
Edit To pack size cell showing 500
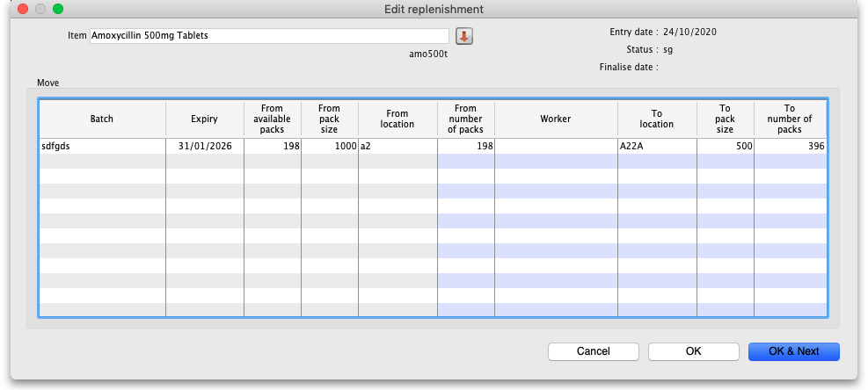725,147
